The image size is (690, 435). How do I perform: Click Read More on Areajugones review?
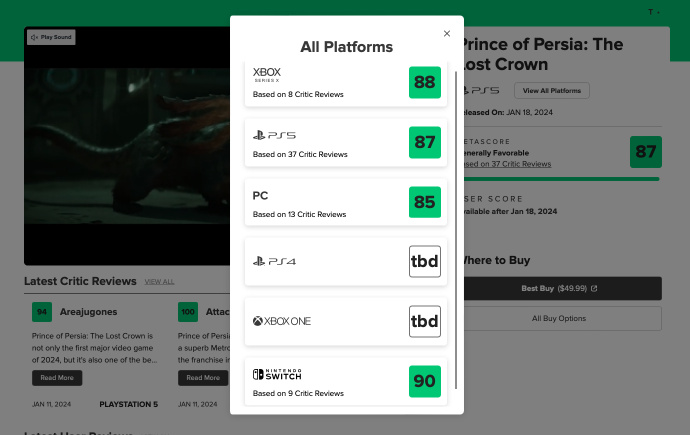pyautogui.click(x=57, y=378)
